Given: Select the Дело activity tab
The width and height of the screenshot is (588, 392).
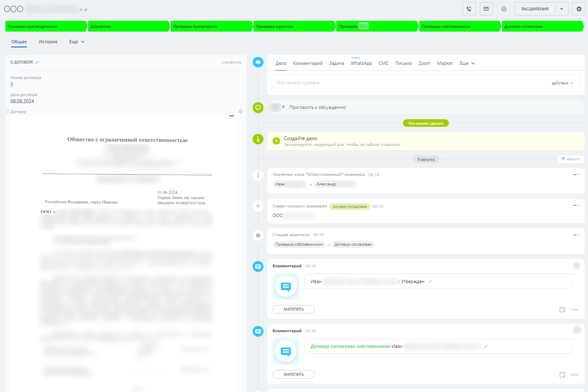Looking at the screenshot, I should point(281,63).
